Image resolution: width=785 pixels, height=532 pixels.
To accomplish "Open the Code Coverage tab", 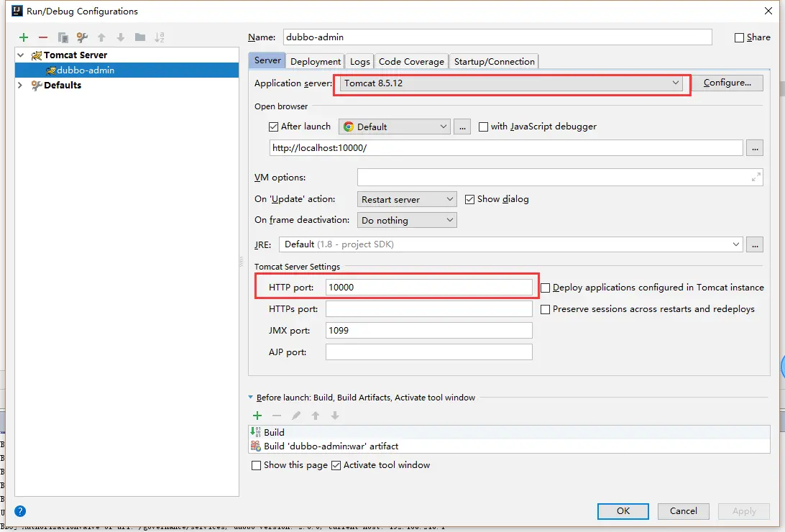I will pos(411,62).
